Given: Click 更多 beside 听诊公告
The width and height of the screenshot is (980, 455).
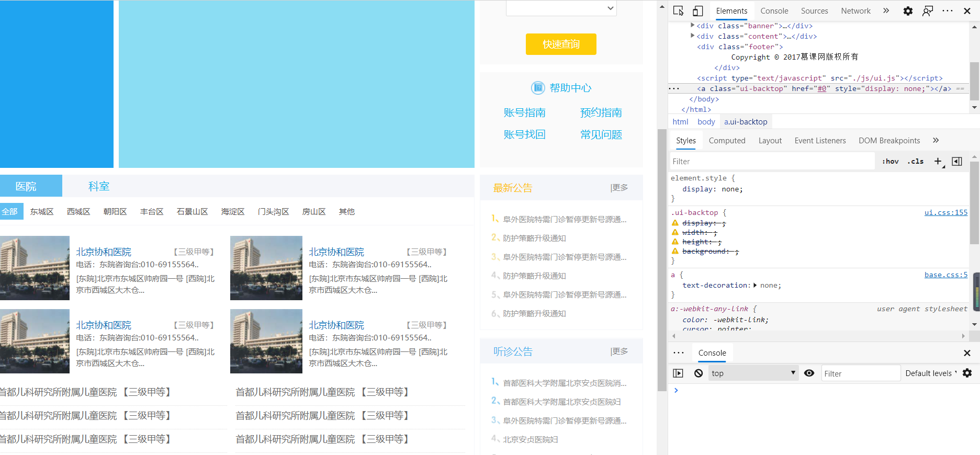Looking at the screenshot, I should pyautogui.click(x=619, y=351).
